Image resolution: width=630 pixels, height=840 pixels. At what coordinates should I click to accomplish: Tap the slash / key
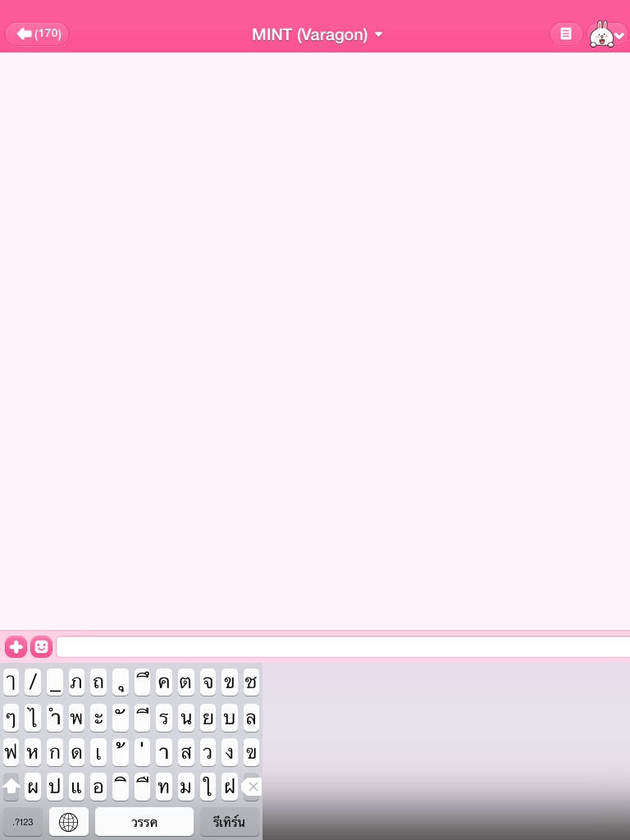pyautogui.click(x=33, y=682)
